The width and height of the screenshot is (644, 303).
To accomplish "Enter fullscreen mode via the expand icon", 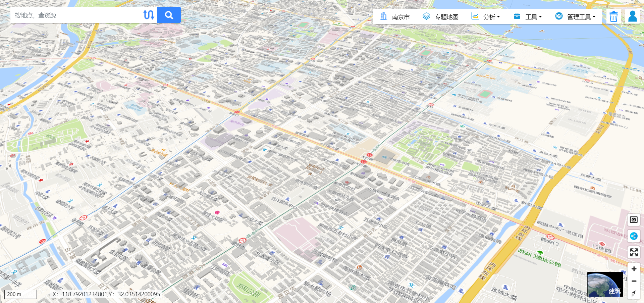I will point(634,253).
